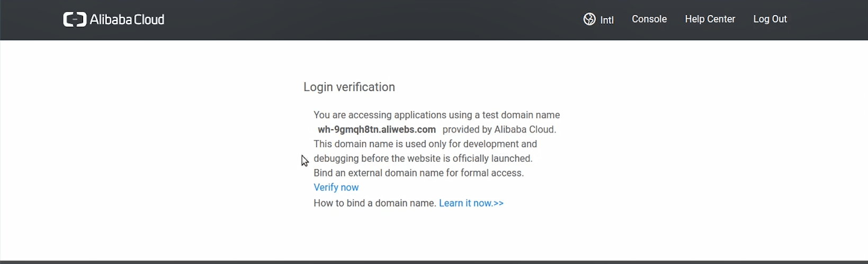Viewport: 868px width, 264px height.
Task: Click the Alibaba Cloud wordmark text
Action: [127, 20]
